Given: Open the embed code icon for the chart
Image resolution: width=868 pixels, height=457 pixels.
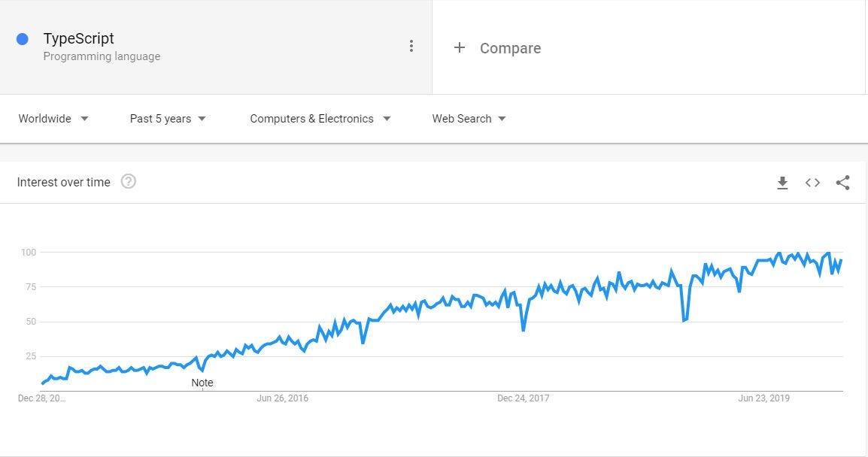Looking at the screenshot, I should point(812,183).
